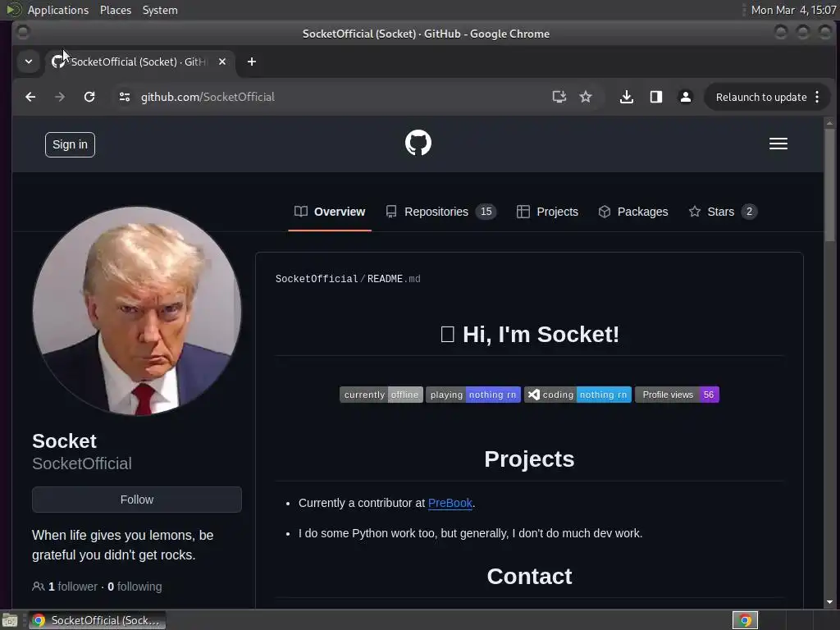This screenshot has width=840, height=630.
Task: Click the page vertical scrollbar thumb
Action: tap(829, 185)
